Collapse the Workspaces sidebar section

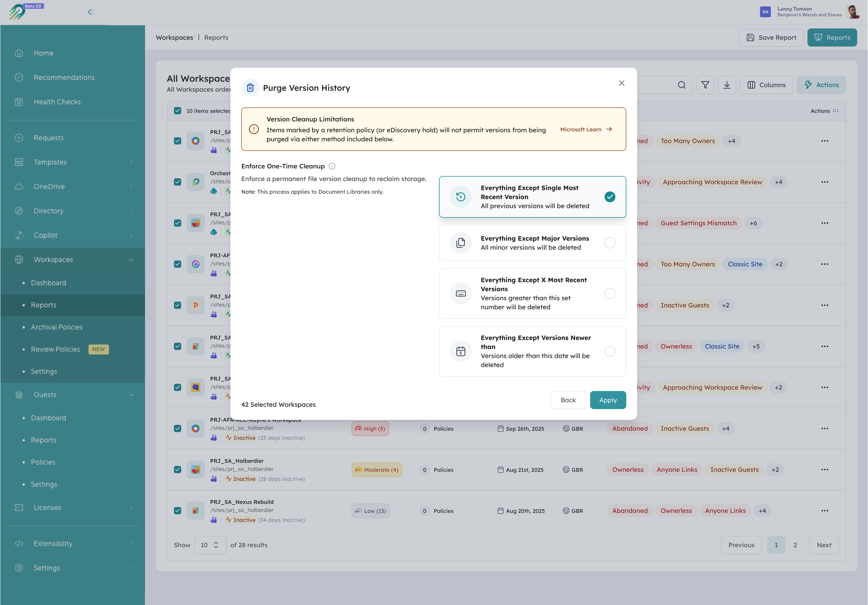[x=131, y=260]
